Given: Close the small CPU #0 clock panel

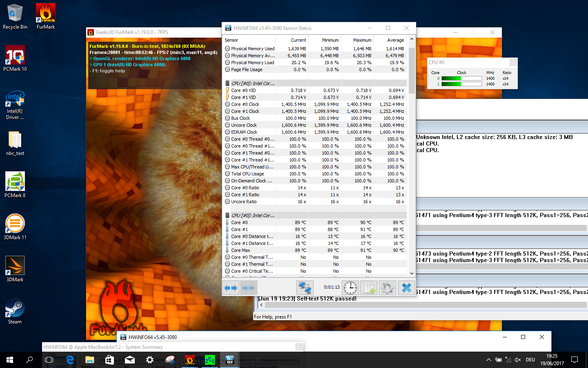Looking at the screenshot, I should pos(514,62).
